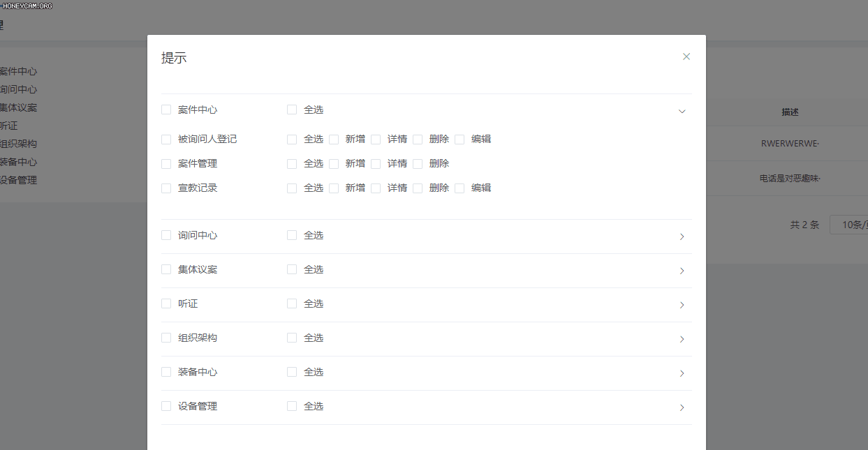Check 全选 in the 设备管理 row
Viewport: 868px width, 450px height.
coord(292,406)
